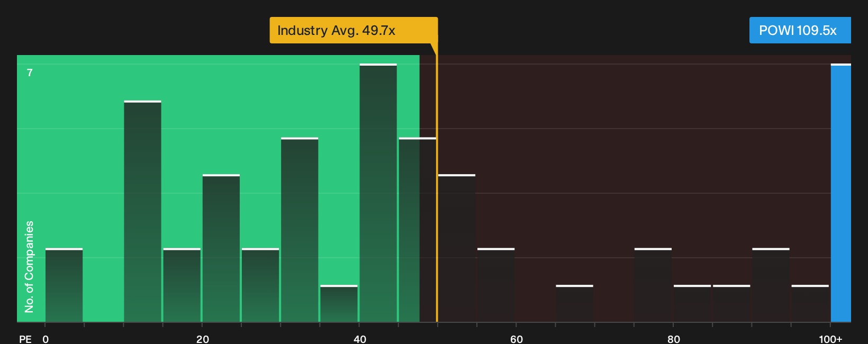Click the axis label 20

[x=202, y=339]
